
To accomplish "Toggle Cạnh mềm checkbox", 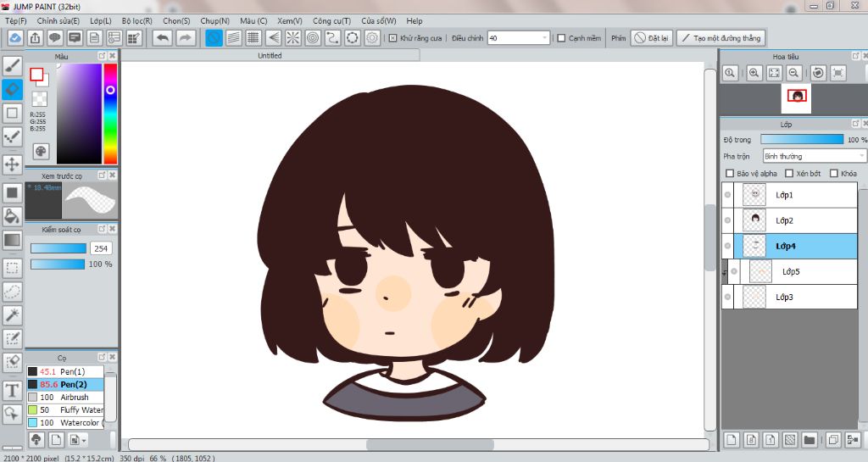I will tap(561, 38).
